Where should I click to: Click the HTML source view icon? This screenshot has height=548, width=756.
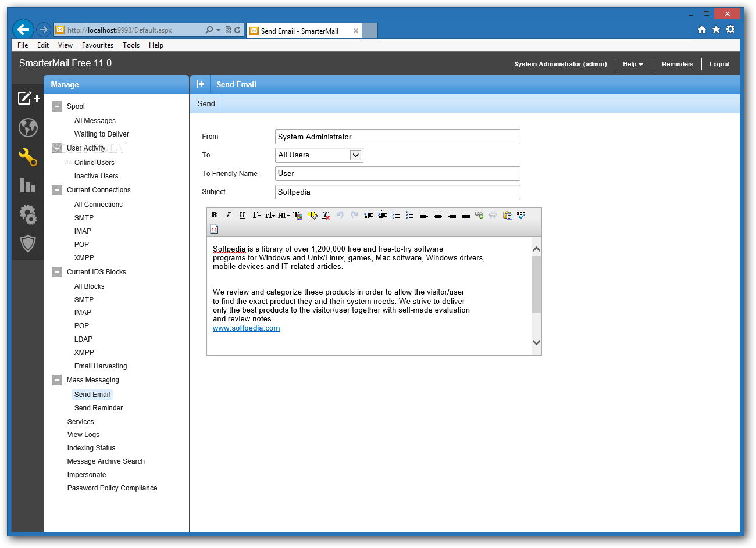coord(214,229)
